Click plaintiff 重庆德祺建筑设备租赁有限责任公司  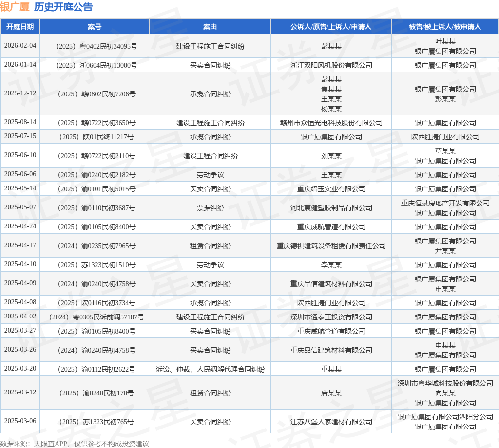coord(331,246)
